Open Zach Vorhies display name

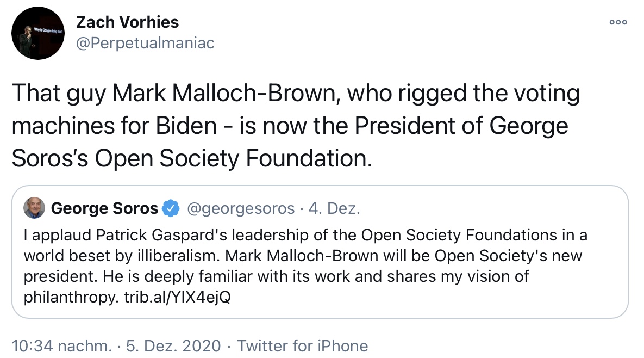(x=127, y=22)
